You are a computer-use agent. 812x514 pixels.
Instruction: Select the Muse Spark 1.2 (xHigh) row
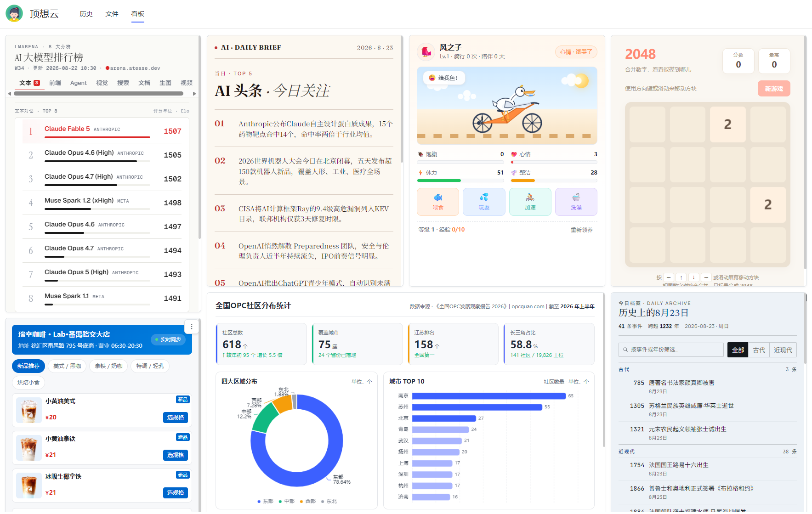(x=102, y=203)
